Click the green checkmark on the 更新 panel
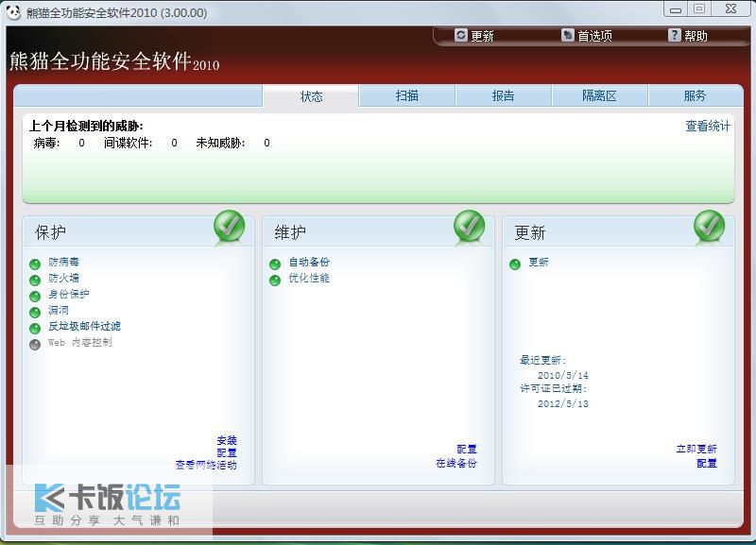This screenshot has height=545, width=756. pyautogui.click(x=710, y=226)
